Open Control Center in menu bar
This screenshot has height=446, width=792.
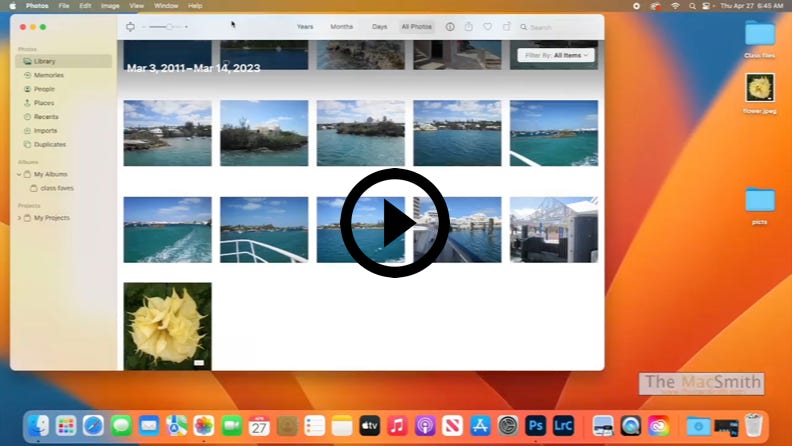(706, 6)
